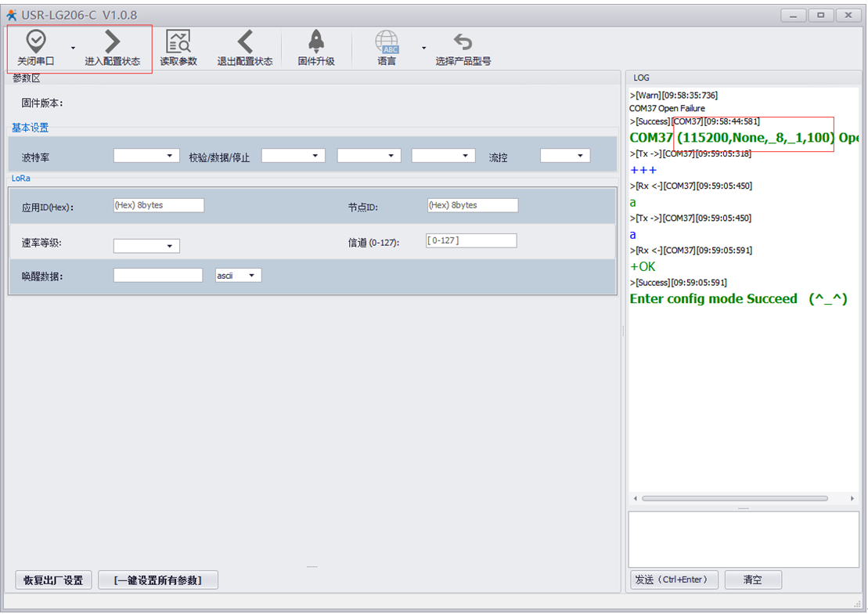Open 固件升级 firmware upgrade rocket icon
The image size is (868, 614).
(x=316, y=42)
